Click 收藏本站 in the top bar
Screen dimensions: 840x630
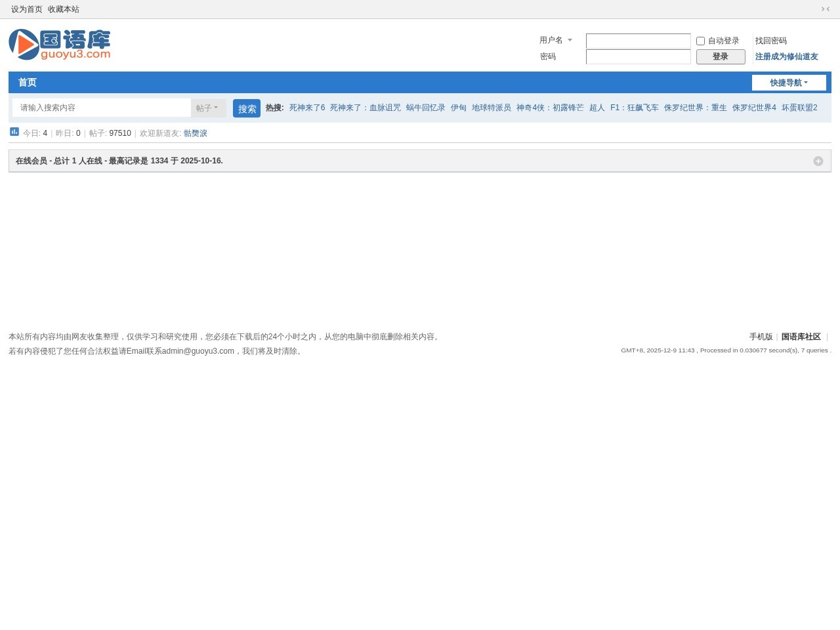[64, 9]
